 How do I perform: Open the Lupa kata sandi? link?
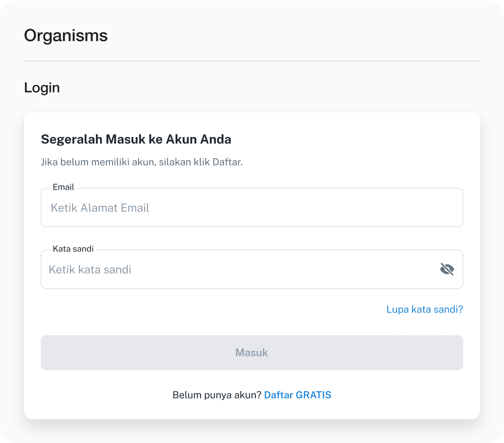pos(424,309)
